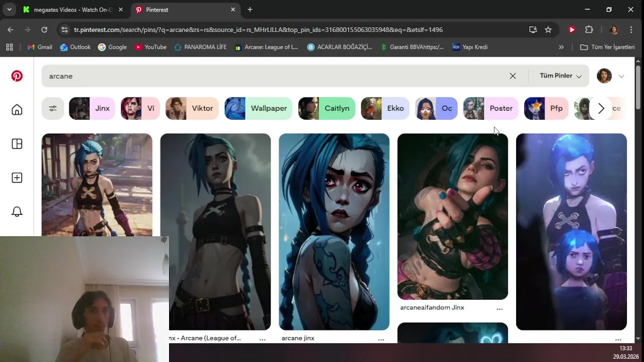Open the Garanti BBVA bookmark
The height and width of the screenshot is (362, 644).
[x=412, y=47]
